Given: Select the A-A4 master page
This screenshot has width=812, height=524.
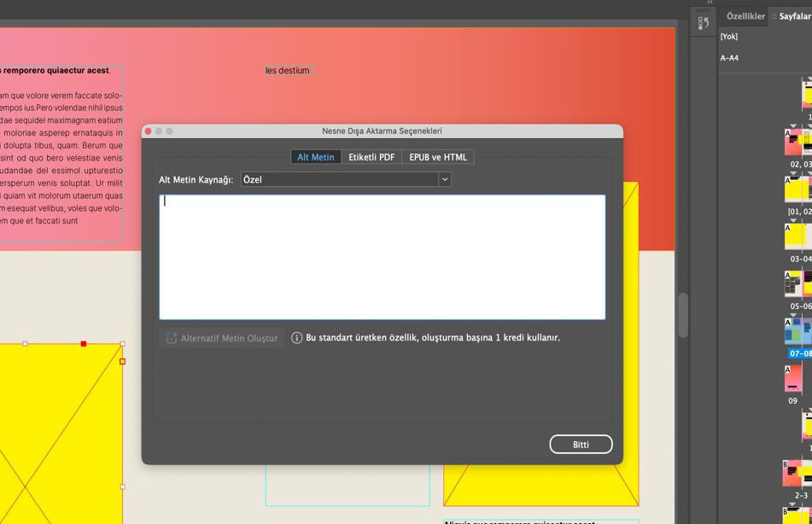Looking at the screenshot, I should (x=729, y=57).
